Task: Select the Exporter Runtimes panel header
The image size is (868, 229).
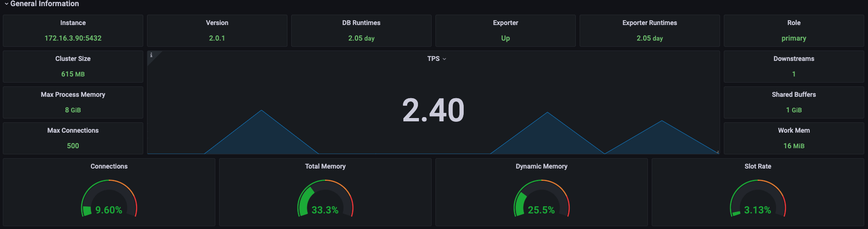Action: 650,23
